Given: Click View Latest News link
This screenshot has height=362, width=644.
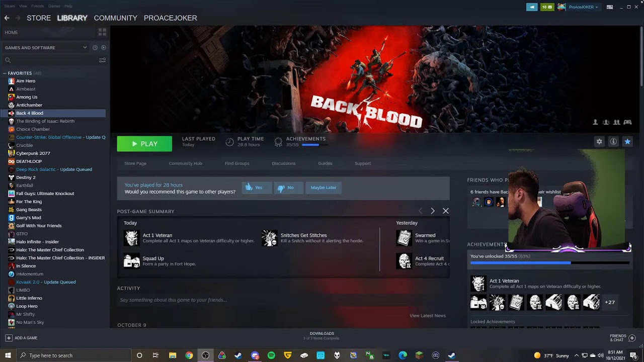Looking at the screenshot, I should point(428,316).
